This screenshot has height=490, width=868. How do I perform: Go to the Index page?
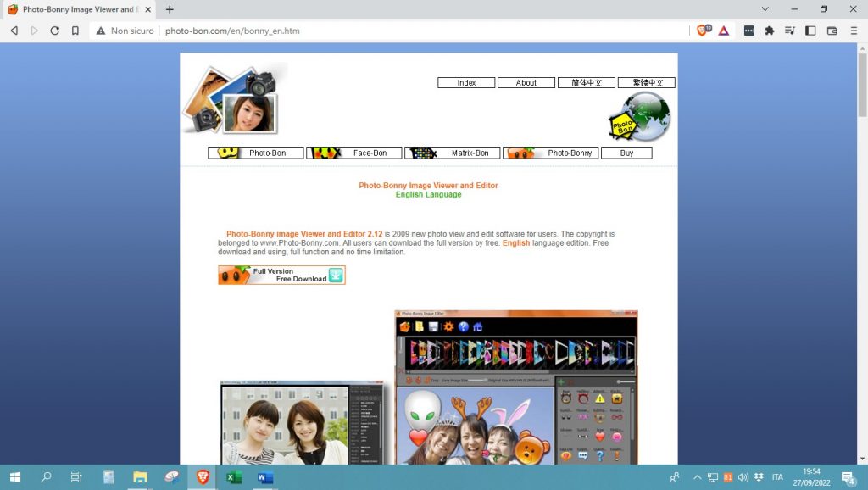coord(466,83)
